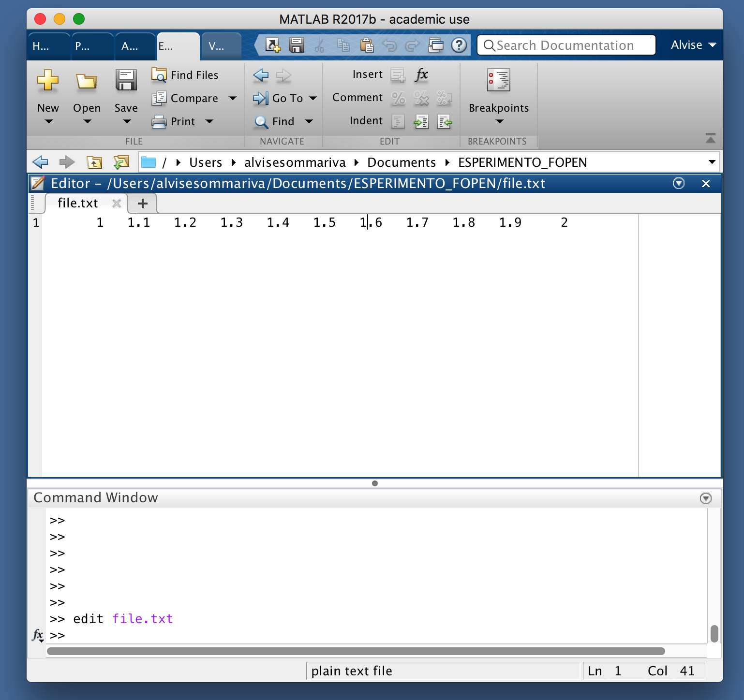Click the fx insert function icon
744x700 pixels.
pyautogui.click(x=422, y=74)
